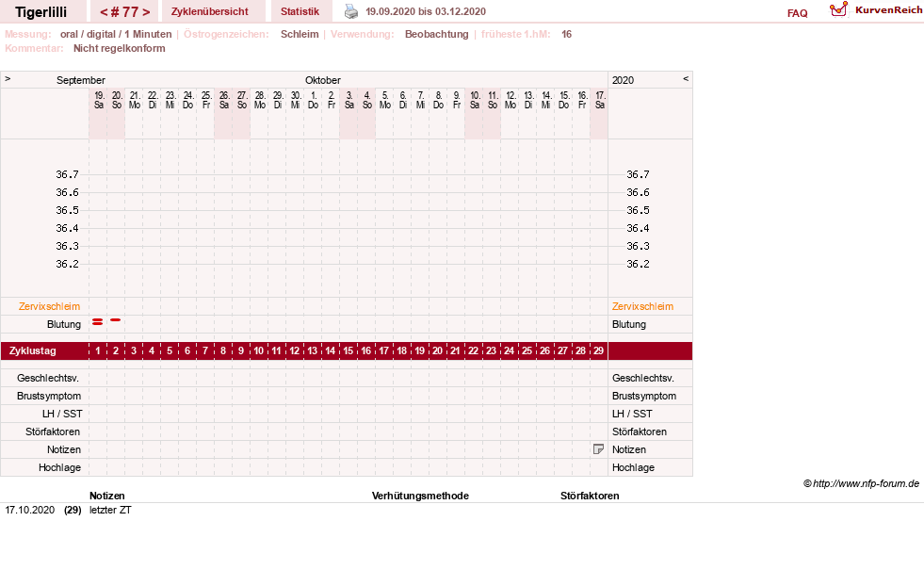This screenshot has height=570, width=924.
Task: Open the KurvenReich link
Action: click(888, 10)
